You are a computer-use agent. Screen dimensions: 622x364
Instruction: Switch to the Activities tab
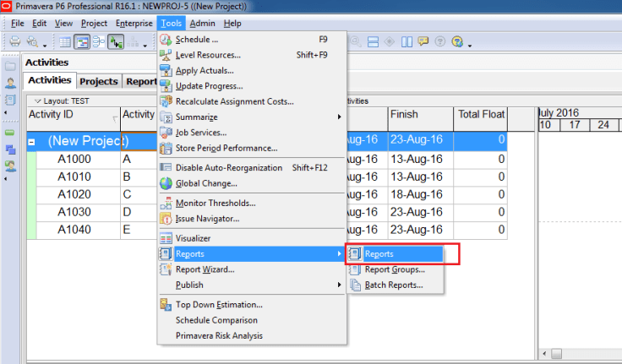(x=50, y=80)
